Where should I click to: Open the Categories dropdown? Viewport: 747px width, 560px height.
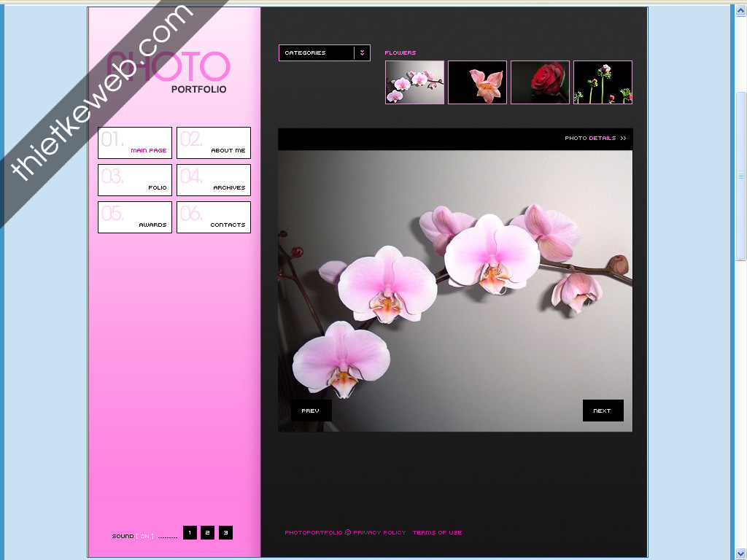point(324,52)
